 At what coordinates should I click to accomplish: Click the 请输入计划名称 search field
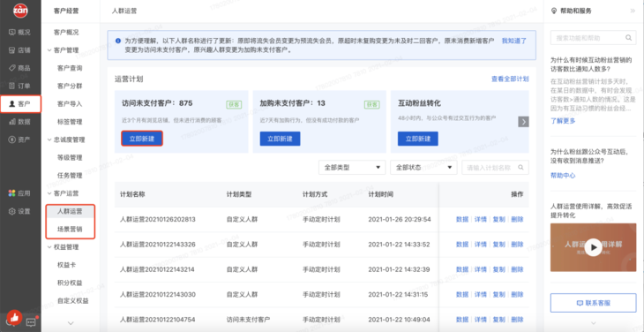(495, 168)
